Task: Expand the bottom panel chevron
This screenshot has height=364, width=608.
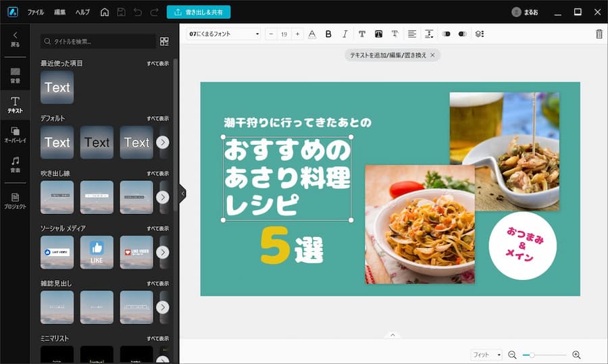Action: click(x=392, y=335)
